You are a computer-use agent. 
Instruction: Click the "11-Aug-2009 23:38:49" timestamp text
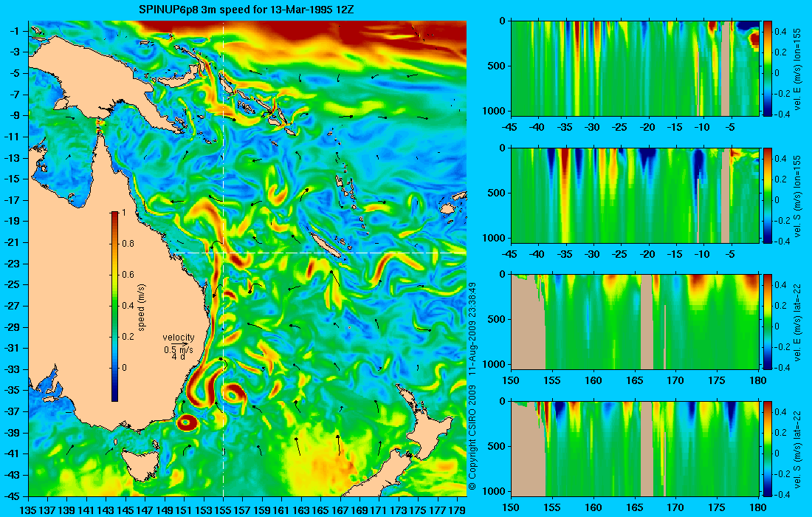pos(472,329)
